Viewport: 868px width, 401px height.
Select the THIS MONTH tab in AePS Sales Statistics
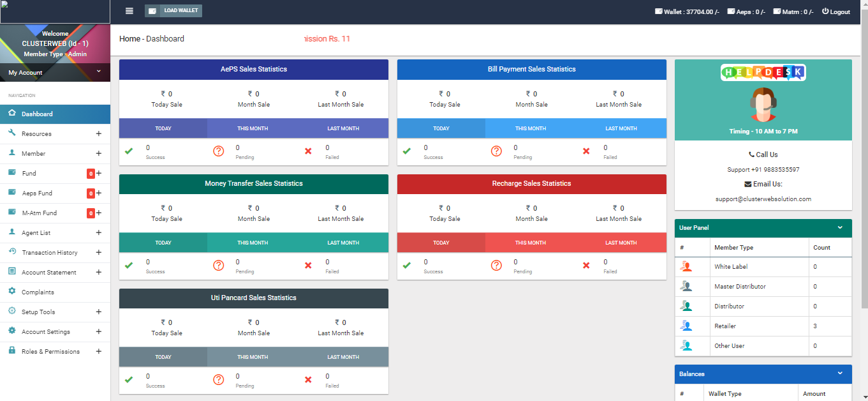[253, 128]
